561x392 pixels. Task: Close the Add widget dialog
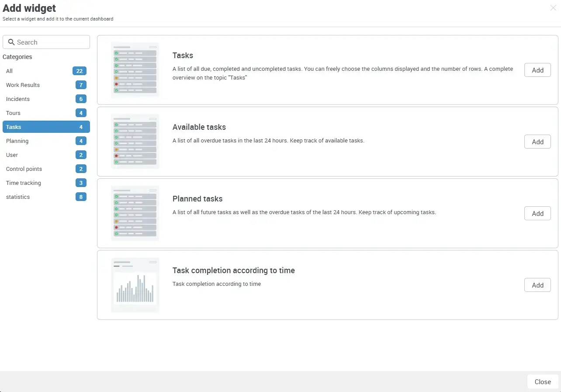pos(542,382)
